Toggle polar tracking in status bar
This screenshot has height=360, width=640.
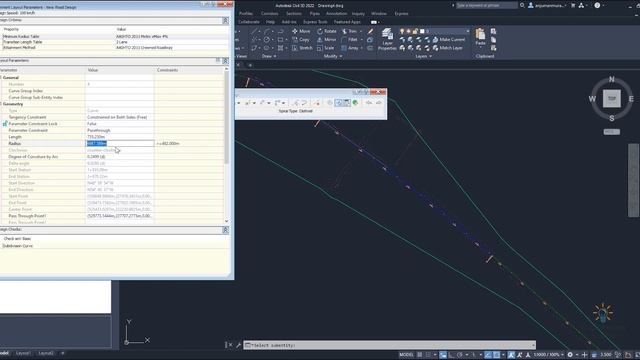[x=460, y=355]
